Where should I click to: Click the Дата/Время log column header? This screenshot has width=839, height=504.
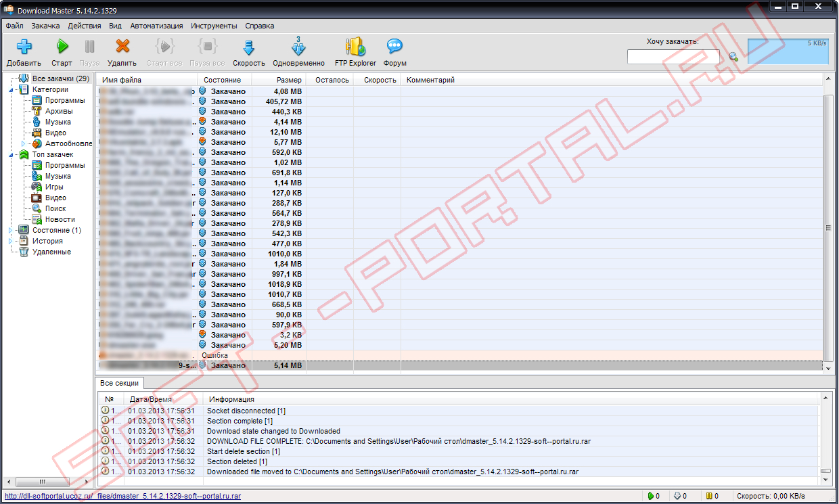[164, 399]
